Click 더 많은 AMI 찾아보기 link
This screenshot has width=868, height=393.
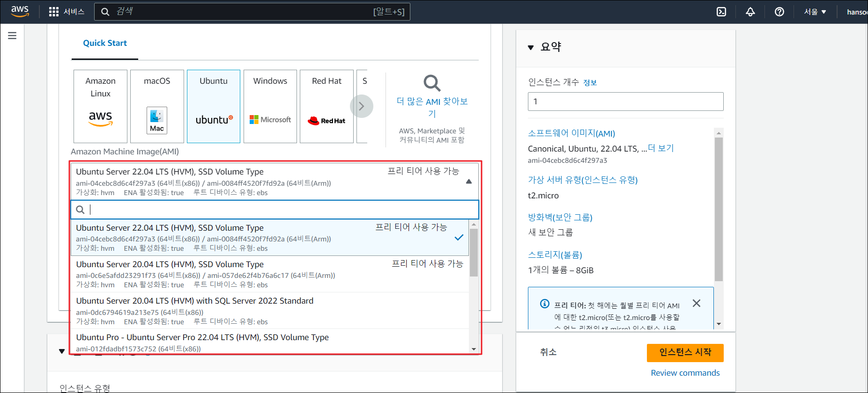(432, 107)
